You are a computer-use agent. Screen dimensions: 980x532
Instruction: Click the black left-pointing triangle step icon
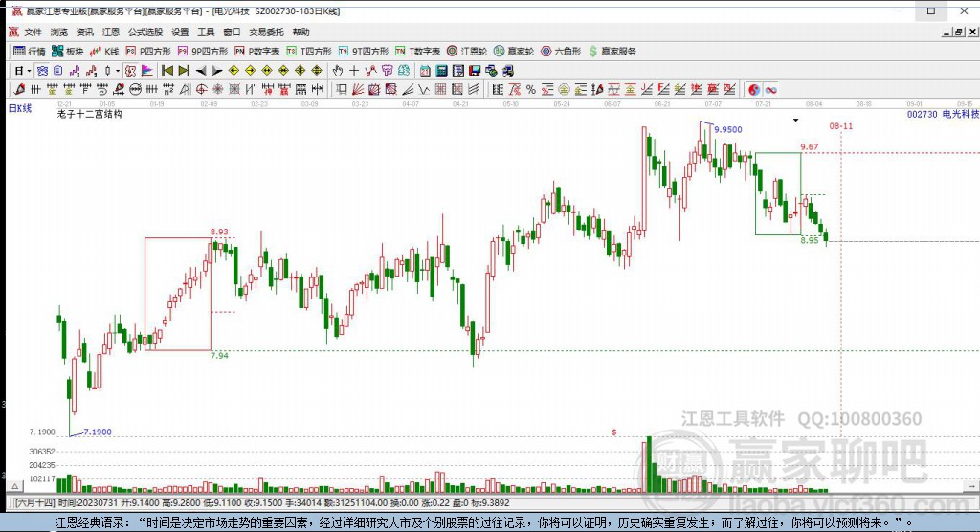point(201,71)
